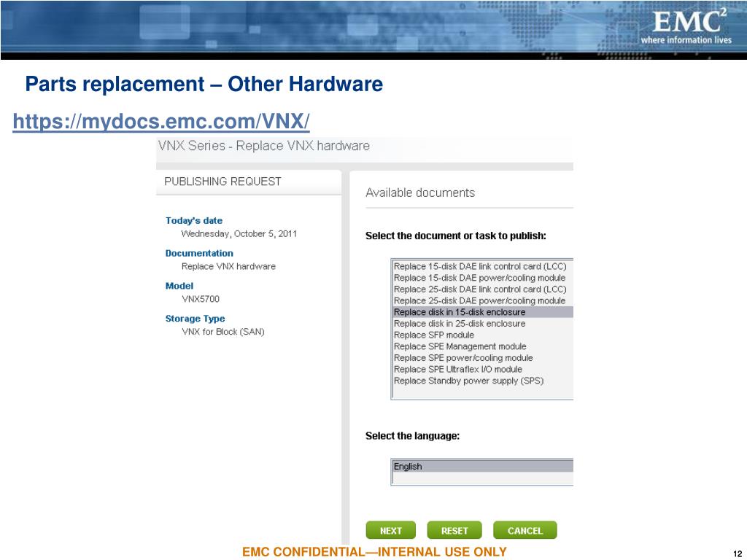Click the 'Documentation' label
Image resolution: width=747 pixels, height=560 pixels.
[x=199, y=253]
